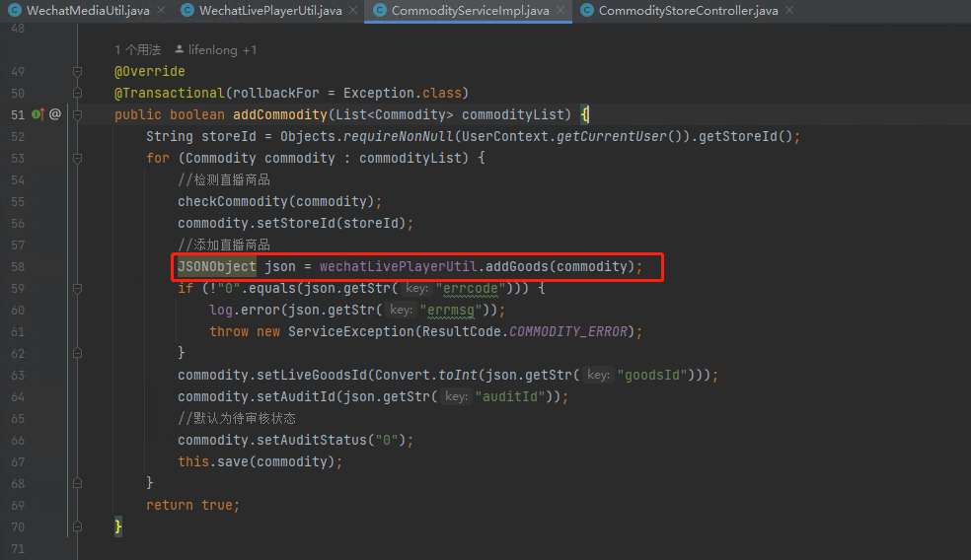The height and width of the screenshot is (560, 971).
Task: Click wechatLivePlayerUtil on line 58
Action: [x=399, y=267]
